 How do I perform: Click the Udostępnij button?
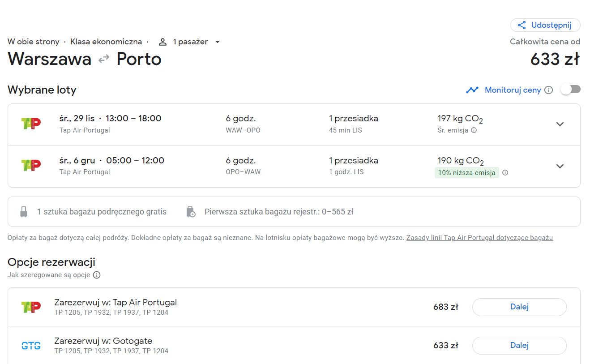[x=545, y=25]
